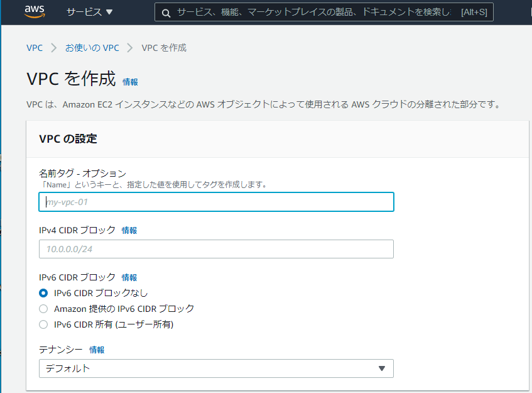Click the VPC を作成 breadcrumb text

164,48
